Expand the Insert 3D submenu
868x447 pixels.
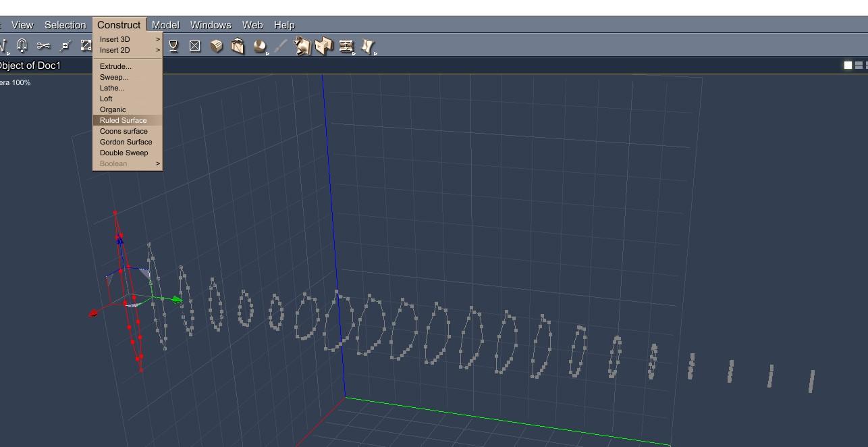pos(128,39)
